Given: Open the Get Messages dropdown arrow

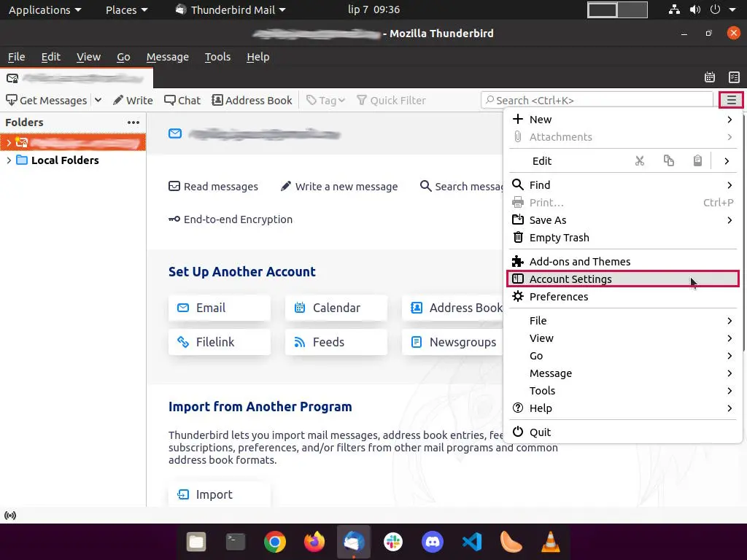Looking at the screenshot, I should coord(98,101).
